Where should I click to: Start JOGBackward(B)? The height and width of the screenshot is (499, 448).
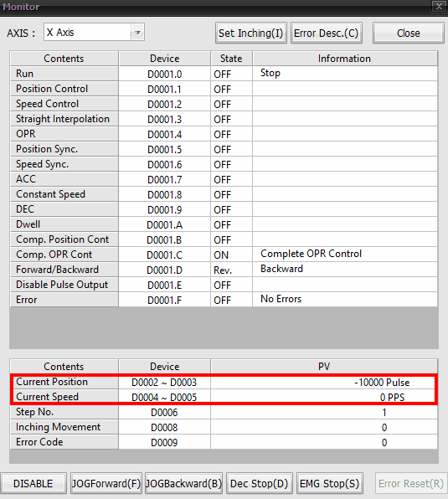tap(183, 483)
